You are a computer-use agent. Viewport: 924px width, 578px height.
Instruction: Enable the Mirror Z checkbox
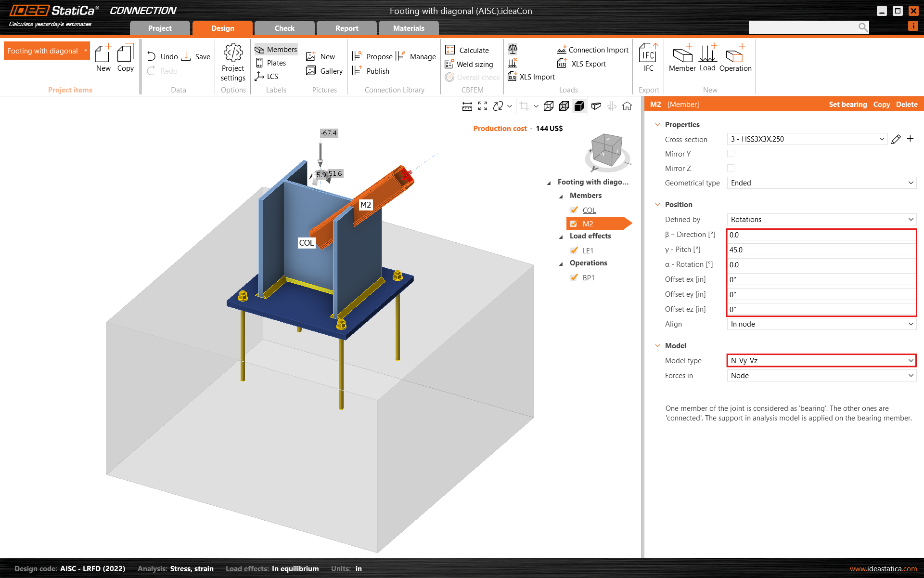731,168
